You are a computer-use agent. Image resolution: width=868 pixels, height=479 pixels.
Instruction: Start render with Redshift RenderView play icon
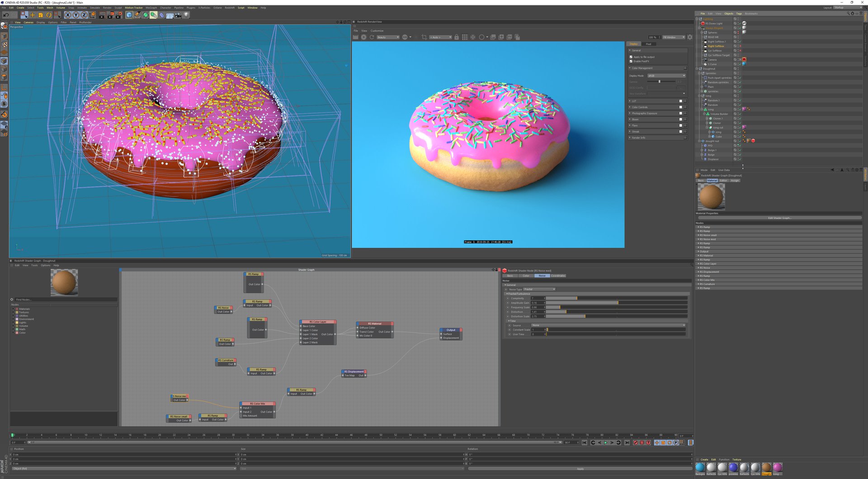[363, 37]
